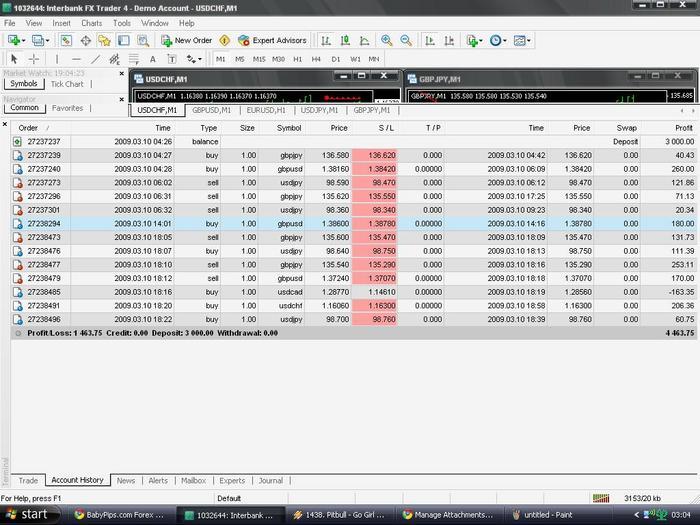Screen dimensions: 700x525
Task: Select the vertical line drawing tool
Action: [x=57, y=59]
